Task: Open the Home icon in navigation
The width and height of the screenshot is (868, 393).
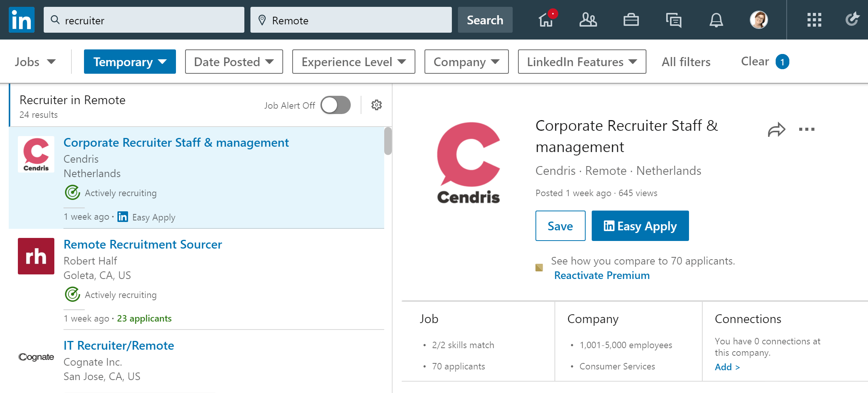Action: (547, 19)
